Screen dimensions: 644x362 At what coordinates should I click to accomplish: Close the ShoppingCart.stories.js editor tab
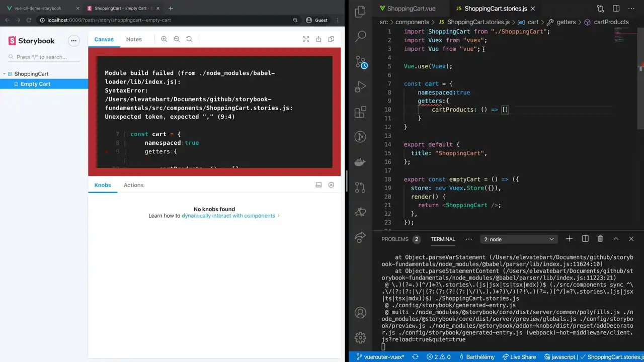pos(533,9)
